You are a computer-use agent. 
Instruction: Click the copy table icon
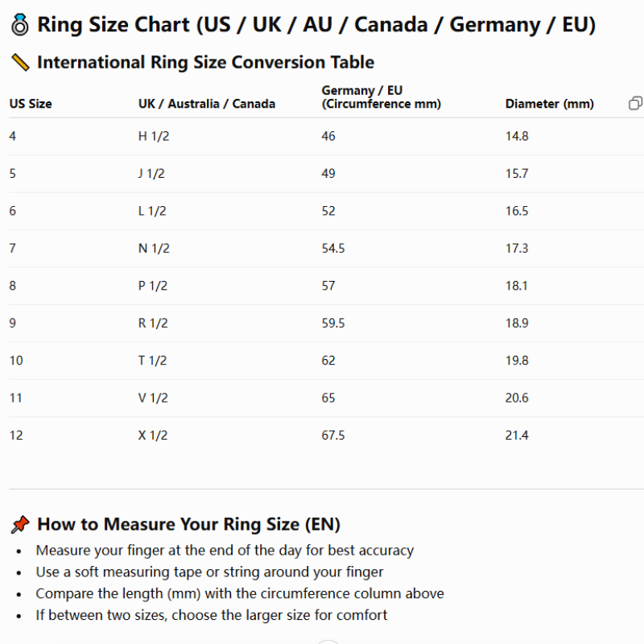point(635,103)
